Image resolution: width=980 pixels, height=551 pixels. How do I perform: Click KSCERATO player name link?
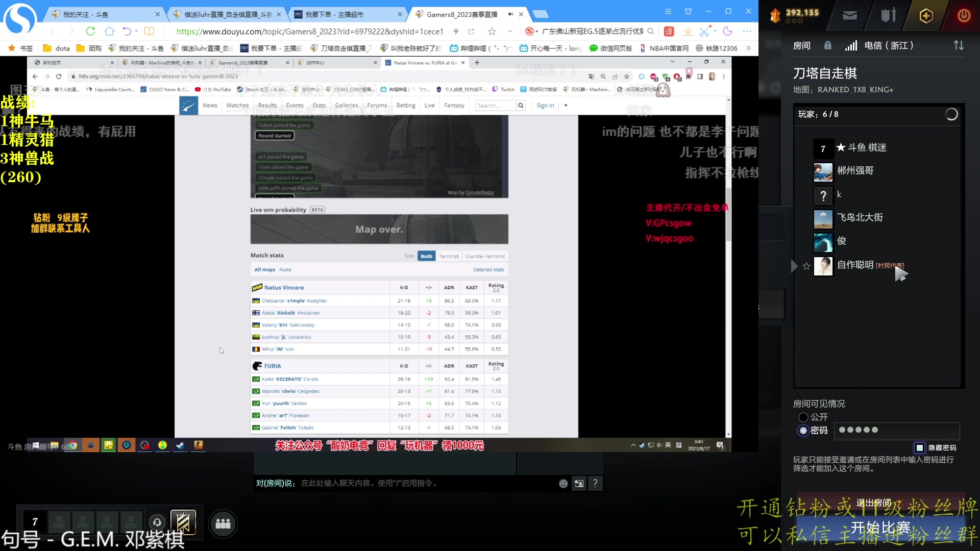pyautogui.click(x=290, y=380)
